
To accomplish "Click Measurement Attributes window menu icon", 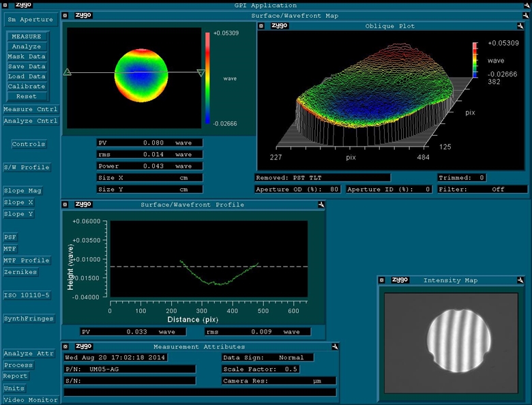I will click(65, 346).
